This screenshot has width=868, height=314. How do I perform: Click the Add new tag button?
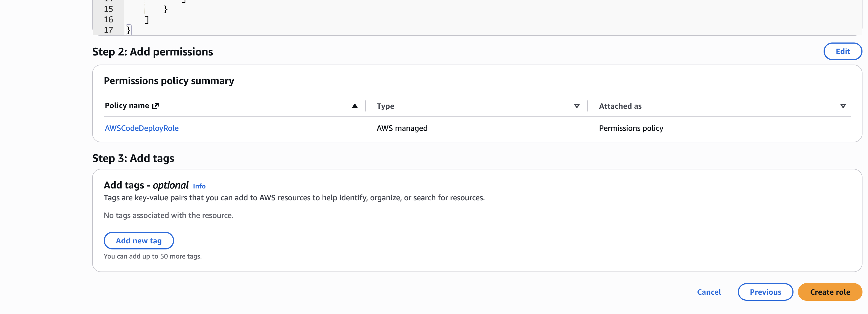pyautogui.click(x=139, y=241)
